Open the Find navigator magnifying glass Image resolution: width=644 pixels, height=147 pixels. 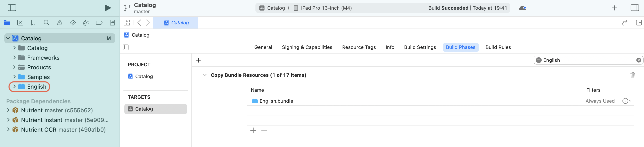(47, 22)
